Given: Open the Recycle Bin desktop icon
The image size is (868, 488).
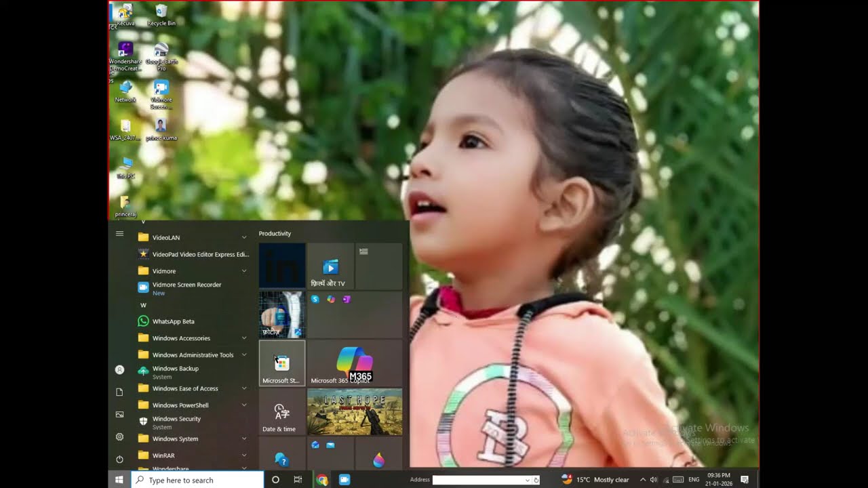Looking at the screenshot, I should (161, 15).
